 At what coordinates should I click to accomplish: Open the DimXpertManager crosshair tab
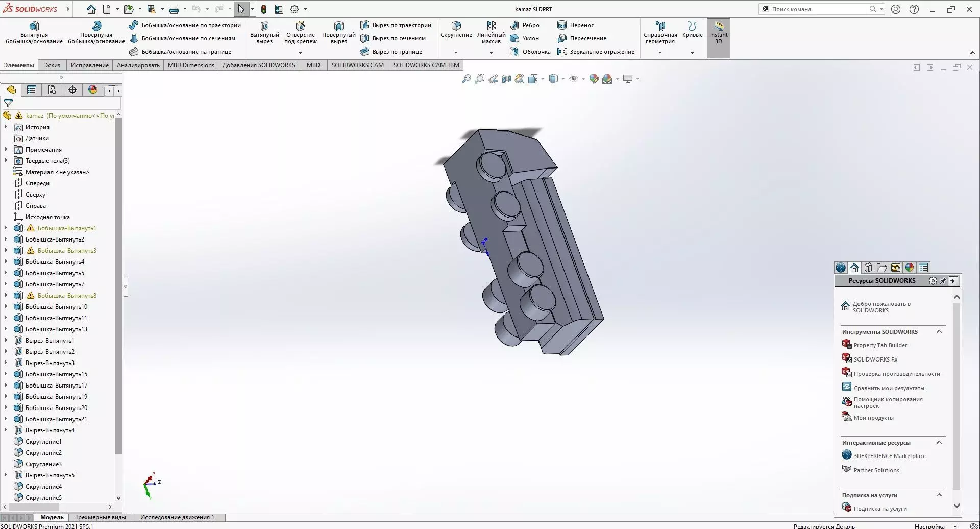[x=72, y=90]
